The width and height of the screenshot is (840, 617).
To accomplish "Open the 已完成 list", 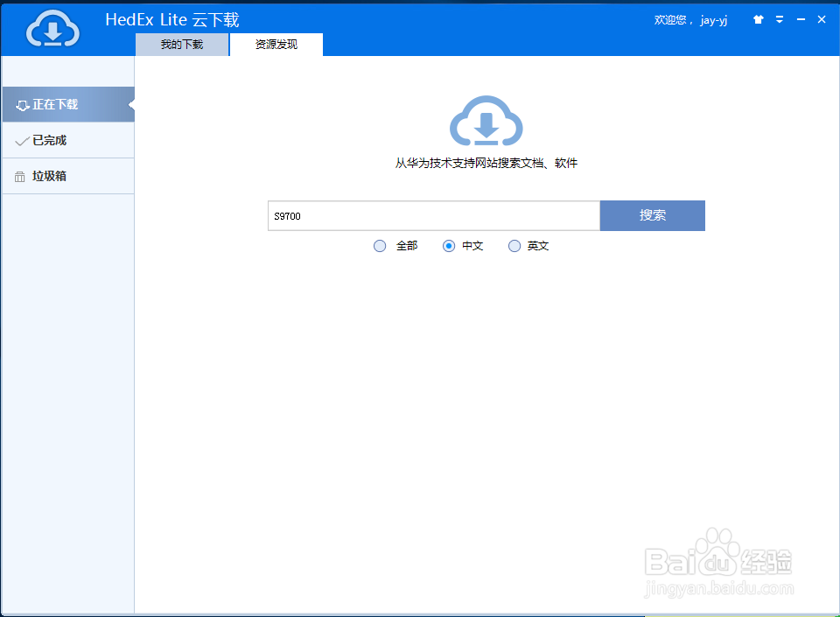I will pyautogui.click(x=68, y=140).
